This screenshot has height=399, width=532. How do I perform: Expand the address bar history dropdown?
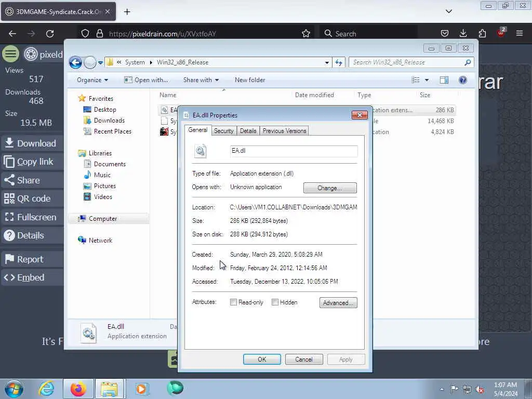pyautogui.click(x=327, y=62)
